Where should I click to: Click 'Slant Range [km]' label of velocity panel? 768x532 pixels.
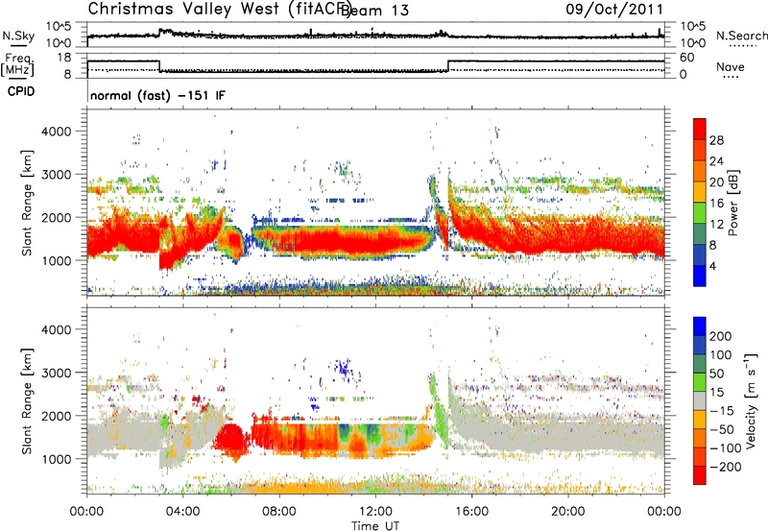[27, 401]
